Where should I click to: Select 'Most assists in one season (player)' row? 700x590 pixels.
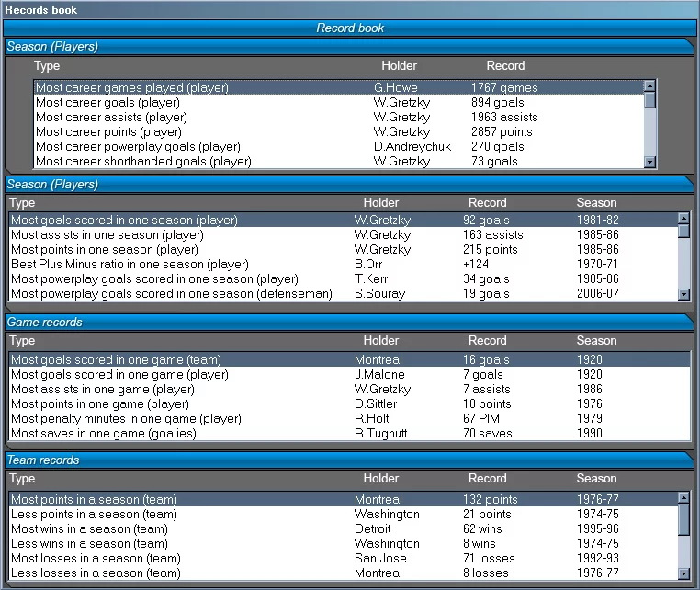point(343,234)
